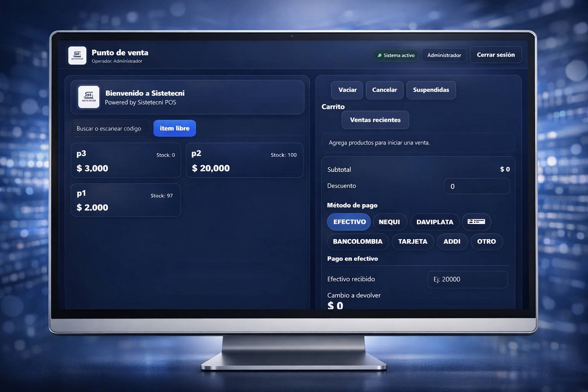The image size is (588, 392).
Task: Choose TARJETA payment option
Action: tap(413, 242)
